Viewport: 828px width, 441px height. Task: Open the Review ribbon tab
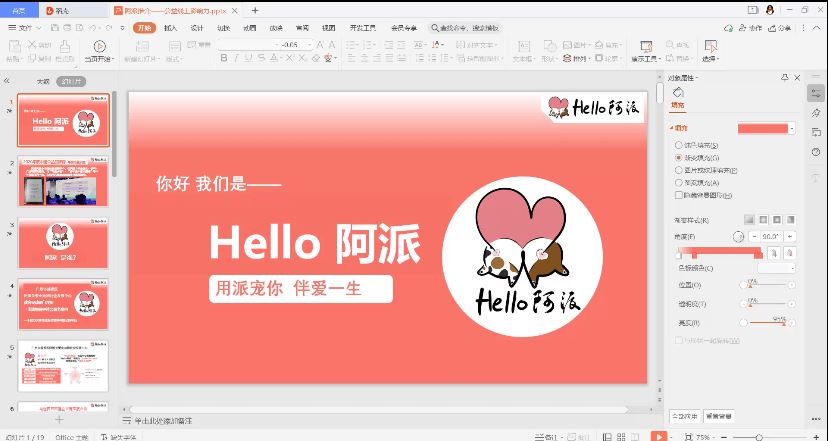302,27
